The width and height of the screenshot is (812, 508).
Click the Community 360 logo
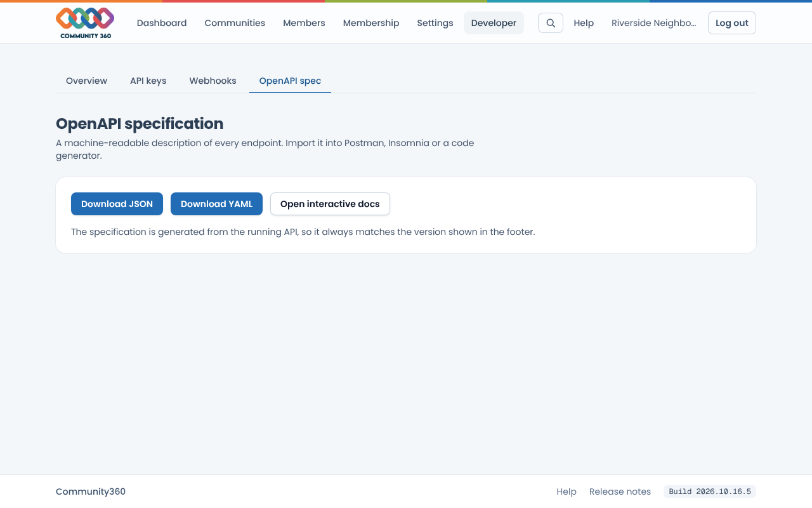85,23
